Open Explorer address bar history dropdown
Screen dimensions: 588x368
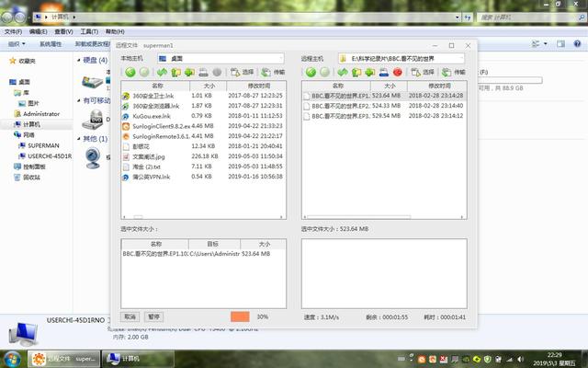(458, 17)
